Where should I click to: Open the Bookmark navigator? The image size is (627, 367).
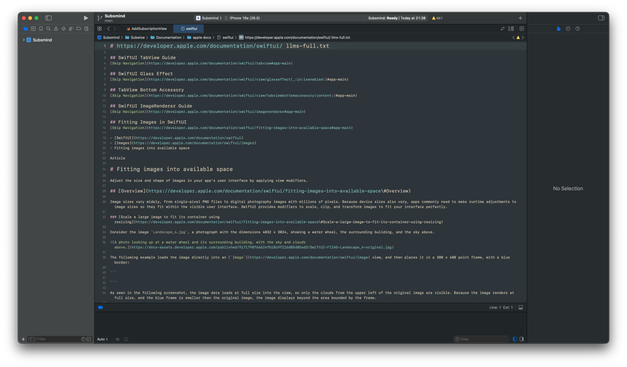click(x=41, y=29)
